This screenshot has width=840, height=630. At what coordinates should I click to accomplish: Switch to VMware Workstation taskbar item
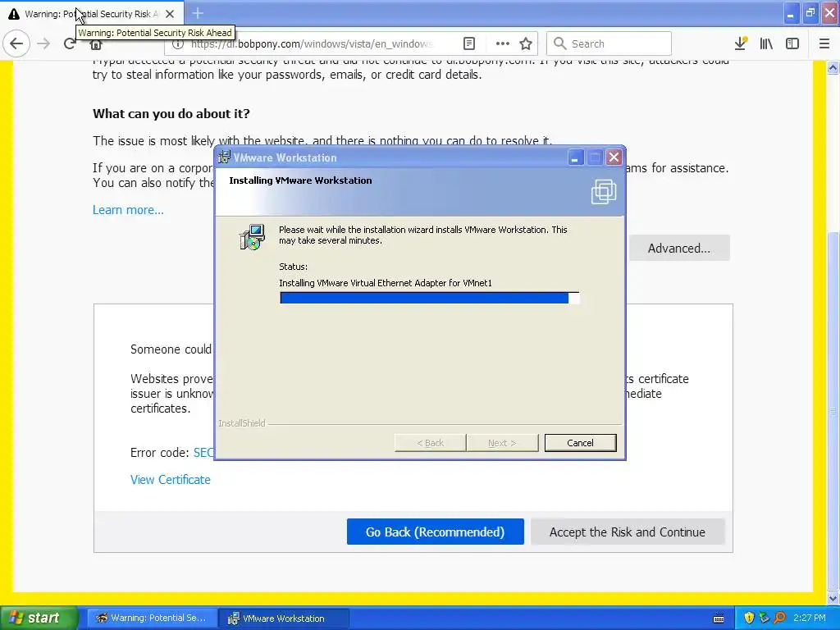[284, 618]
